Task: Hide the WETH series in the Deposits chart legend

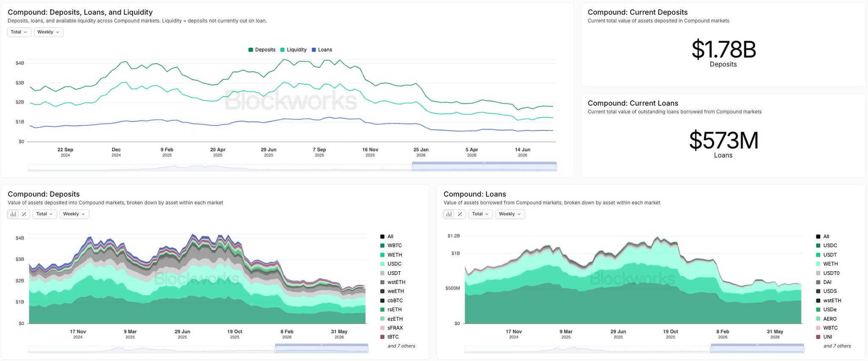Action: 391,255
